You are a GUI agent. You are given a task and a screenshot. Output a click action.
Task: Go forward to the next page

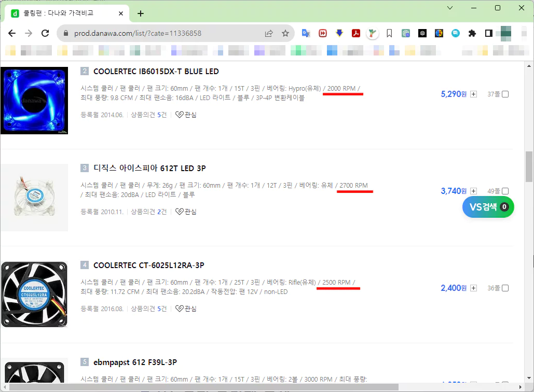pos(29,33)
